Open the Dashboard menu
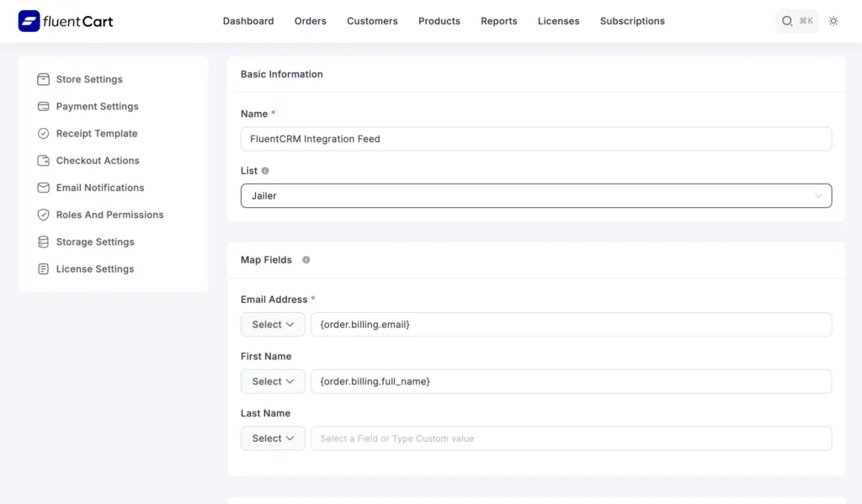The image size is (862, 504). coord(248,21)
